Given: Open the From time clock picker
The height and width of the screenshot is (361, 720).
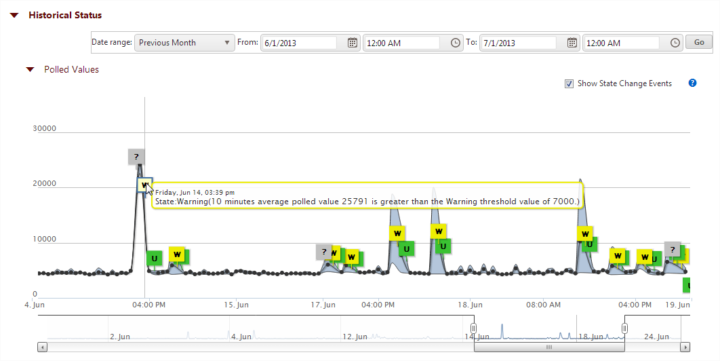Looking at the screenshot, I should click(455, 43).
